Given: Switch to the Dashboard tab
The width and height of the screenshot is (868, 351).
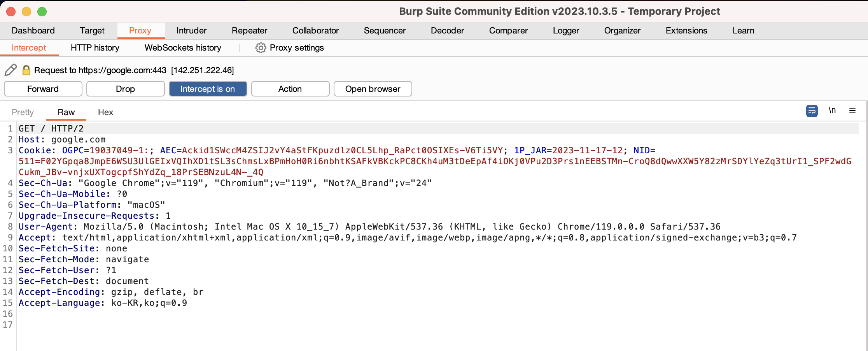Looking at the screenshot, I should tap(33, 31).
